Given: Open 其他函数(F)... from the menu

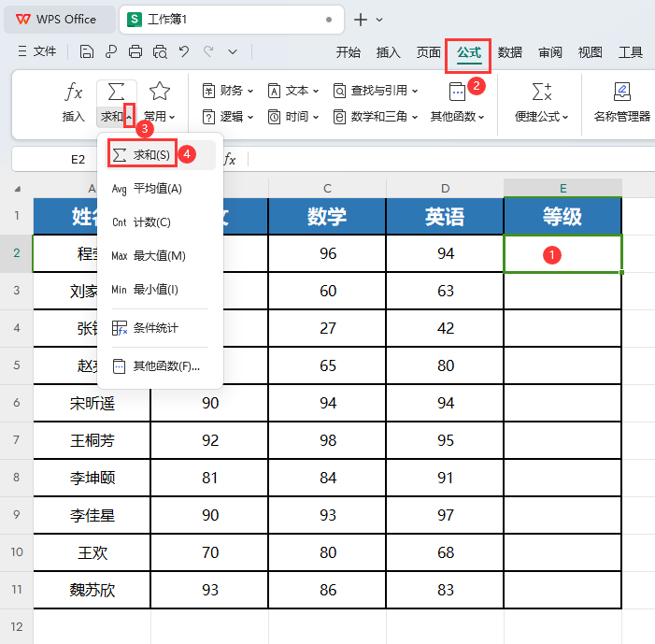Looking at the screenshot, I should click(x=161, y=366).
